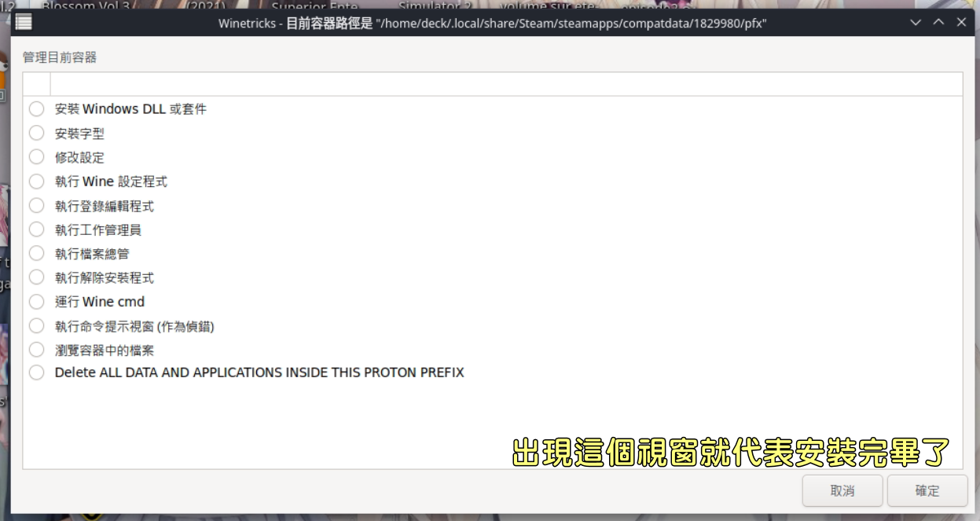Select Delete ALL DATA AND APPLICATIONS radio option
The height and width of the screenshot is (521, 980).
(x=37, y=372)
